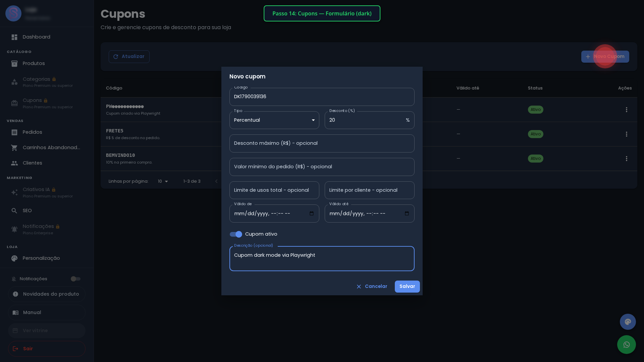
Task: Open Personalização in the sidebar
Action: click(47, 258)
